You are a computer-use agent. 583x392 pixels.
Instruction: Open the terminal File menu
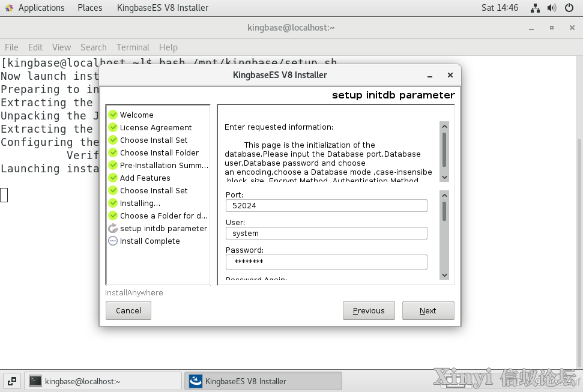11,47
